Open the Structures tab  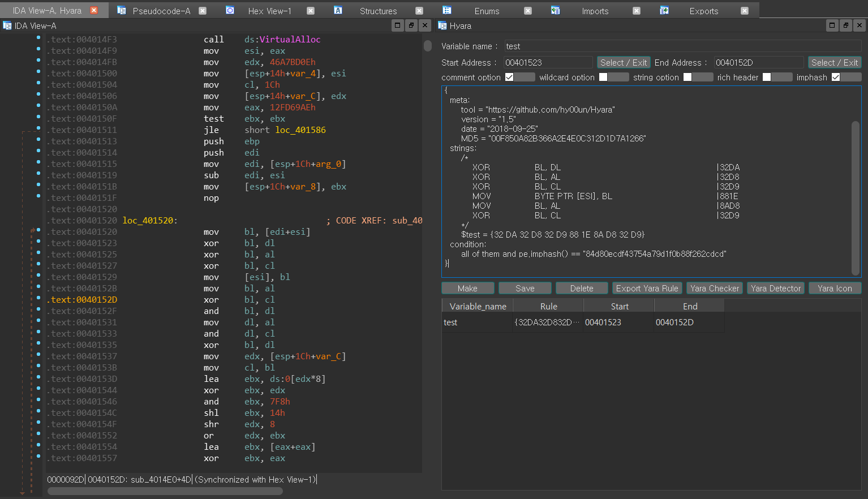pos(378,11)
